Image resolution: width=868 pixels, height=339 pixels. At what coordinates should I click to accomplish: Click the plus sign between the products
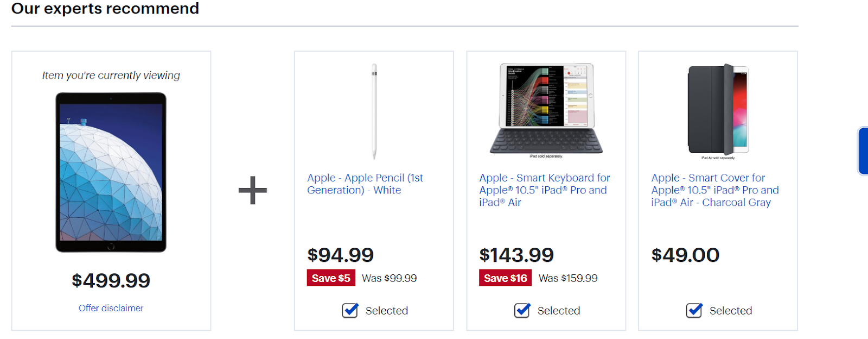click(x=253, y=190)
